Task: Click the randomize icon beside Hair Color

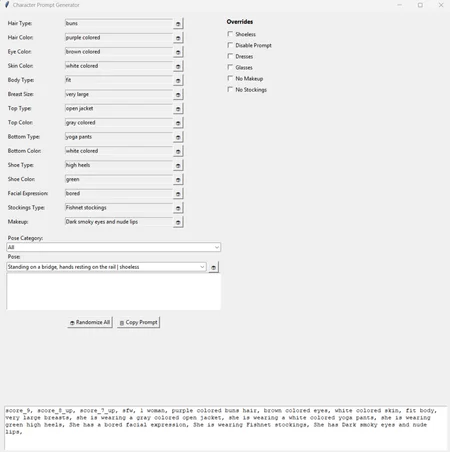Action: click(x=178, y=38)
